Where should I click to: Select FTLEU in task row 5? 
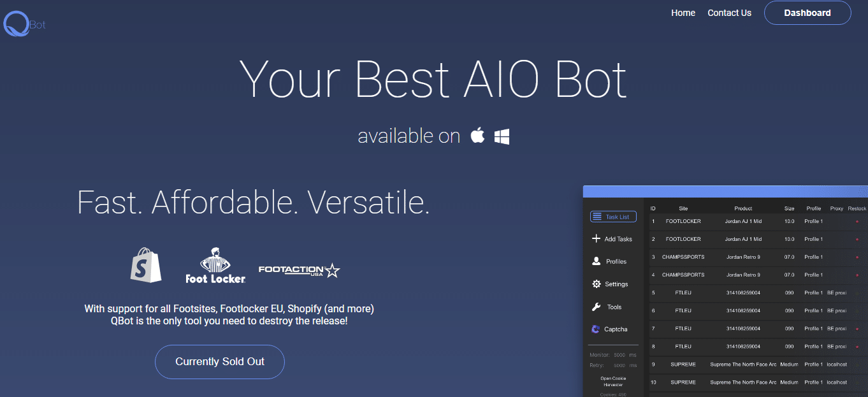683,293
